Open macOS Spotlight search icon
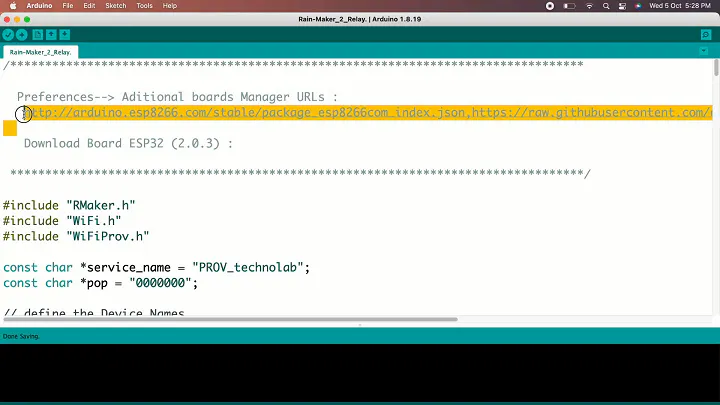 coord(606,6)
